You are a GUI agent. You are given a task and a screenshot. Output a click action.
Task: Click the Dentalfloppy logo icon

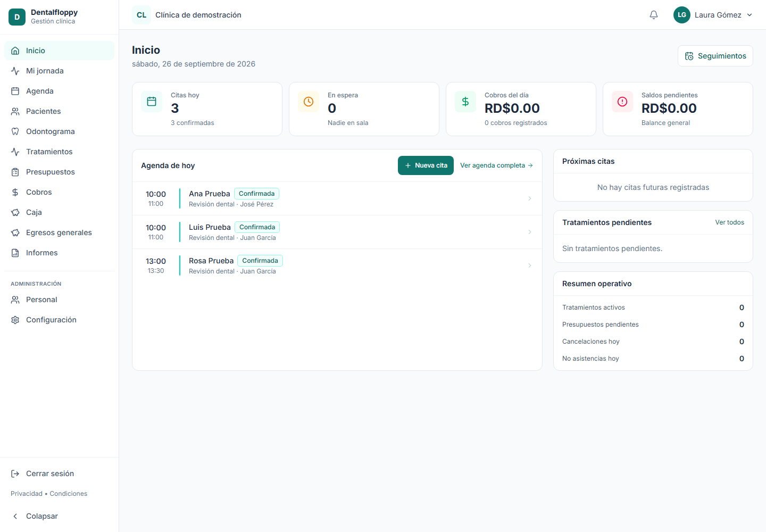pyautogui.click(x=17, y=17)
